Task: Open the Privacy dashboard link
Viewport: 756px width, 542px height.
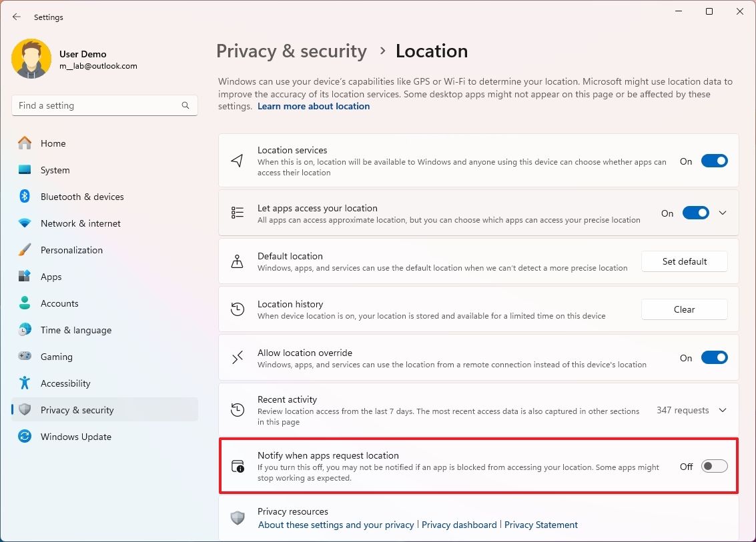Action: click(459, 525)
